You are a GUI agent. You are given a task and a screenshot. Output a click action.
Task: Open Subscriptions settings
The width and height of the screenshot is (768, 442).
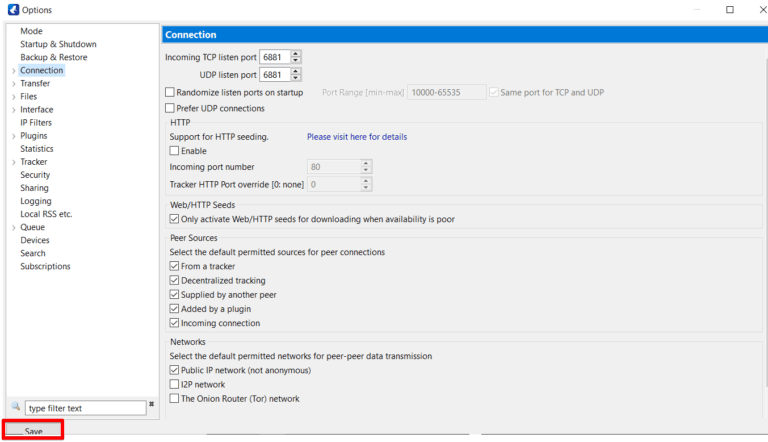(45, 266)
